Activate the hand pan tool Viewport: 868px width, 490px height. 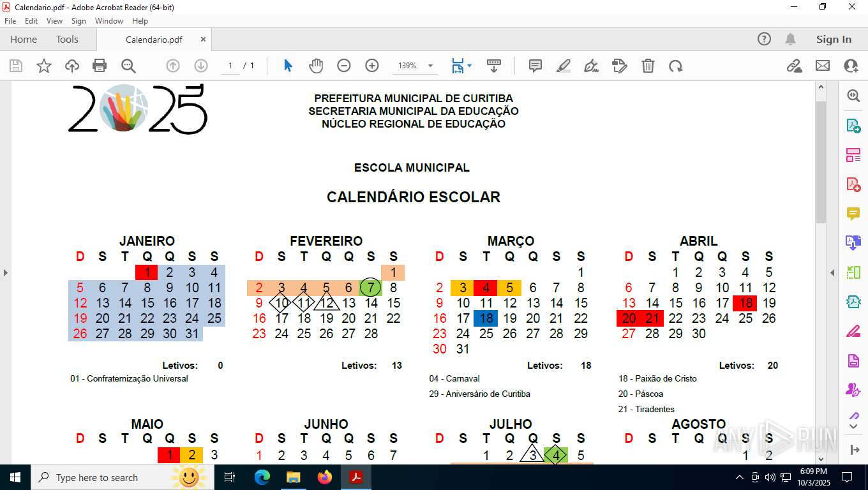[x=316, y=66]
